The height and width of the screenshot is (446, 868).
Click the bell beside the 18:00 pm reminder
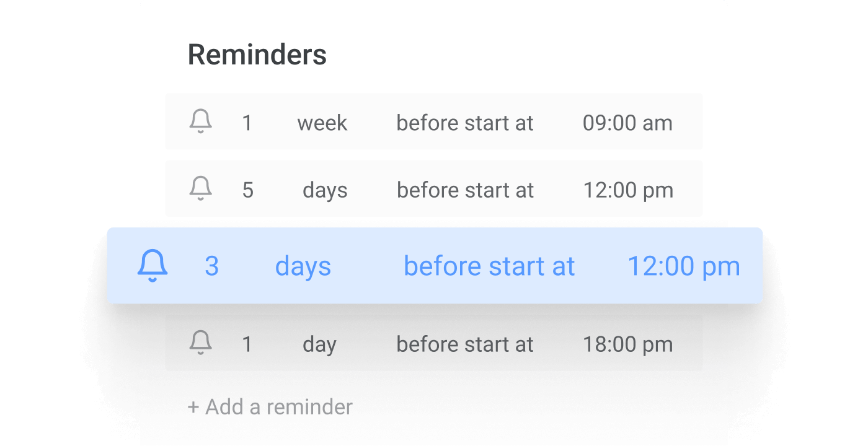click(200, 344)
